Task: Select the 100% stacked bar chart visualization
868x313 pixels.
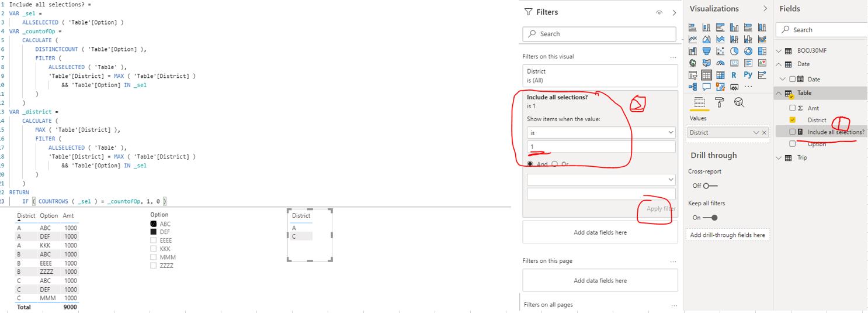Action: pyautogui.click(x=748, y=27)
